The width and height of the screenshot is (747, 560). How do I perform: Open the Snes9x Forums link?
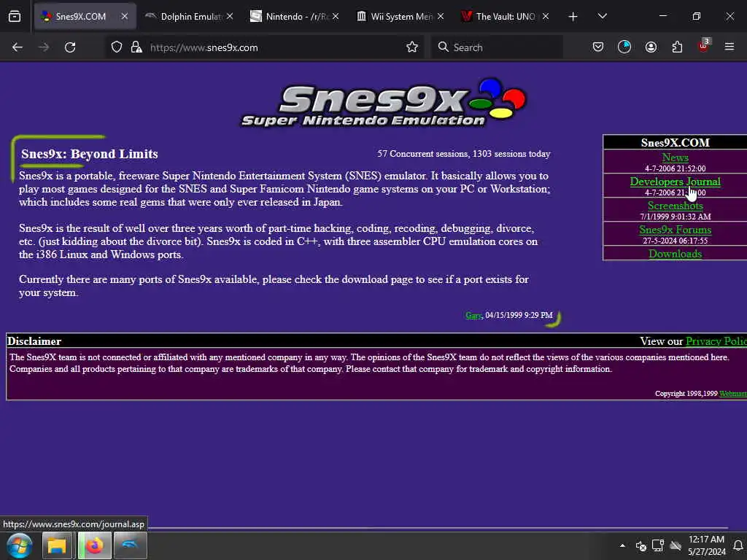(675, 230)
